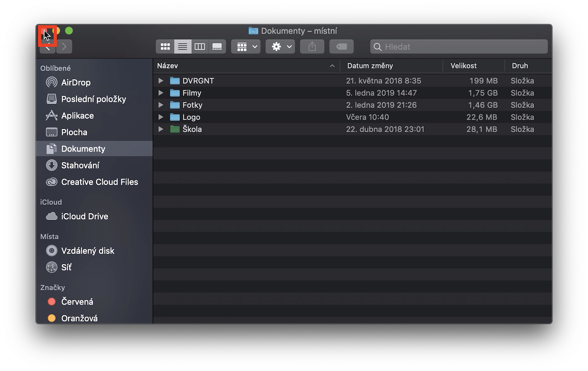588x371 pixels.
Task: Click the Share button in toolbar
Action: click(312, 47)
